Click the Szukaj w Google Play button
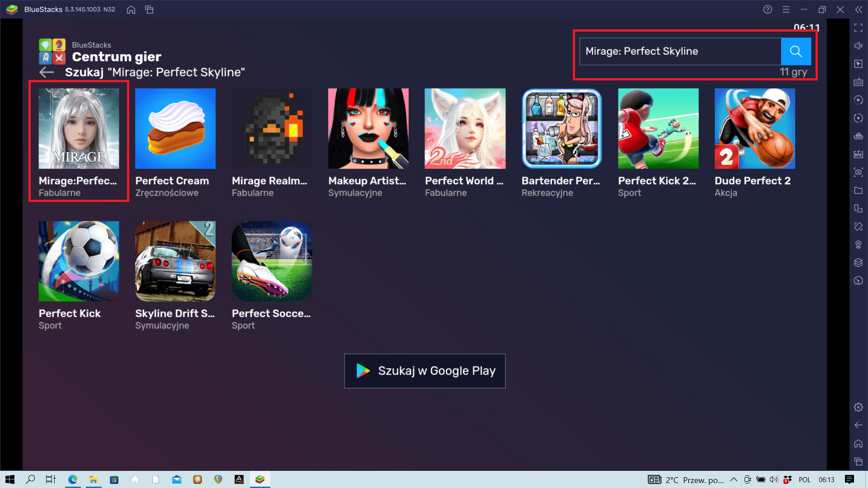The width and height of the screenshot is (868, 488). coord(425,371)
